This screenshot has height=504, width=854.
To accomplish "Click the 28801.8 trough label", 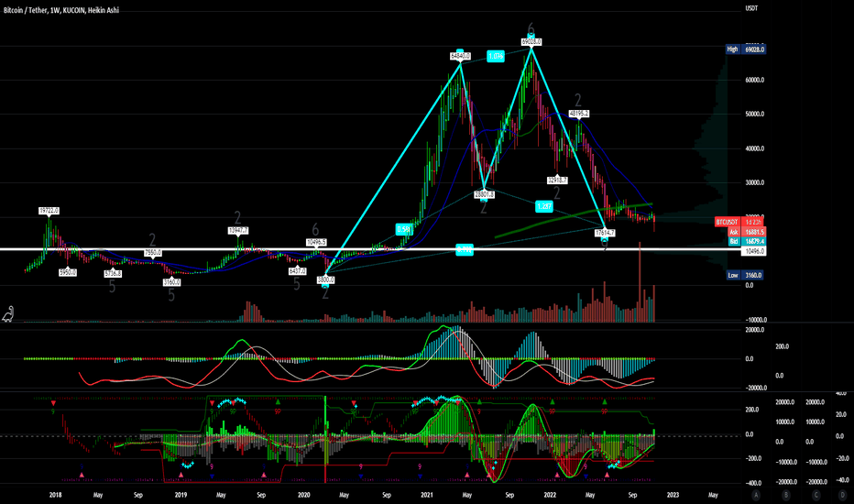I will 484,193.
